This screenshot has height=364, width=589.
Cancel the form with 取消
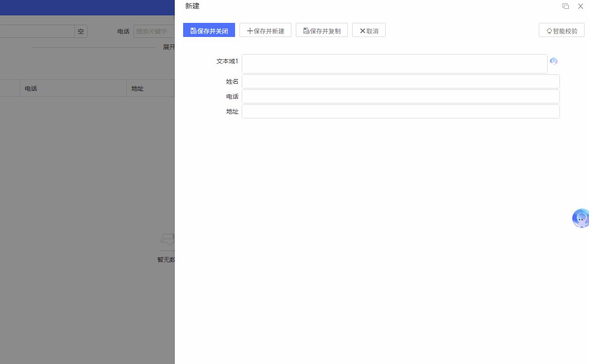click(x=369, y=30)
